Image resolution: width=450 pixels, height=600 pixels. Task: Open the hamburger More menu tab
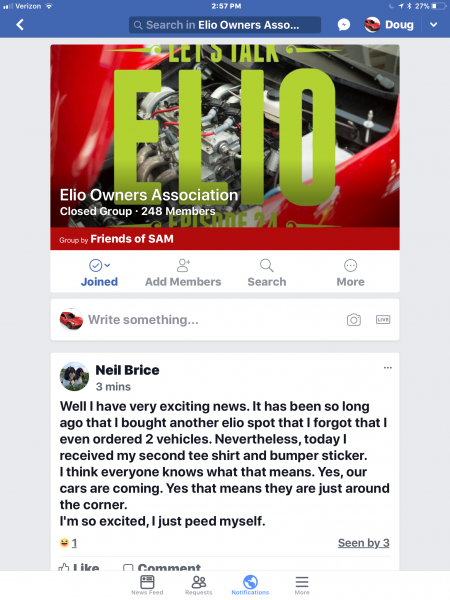click(x=302, y=585)
